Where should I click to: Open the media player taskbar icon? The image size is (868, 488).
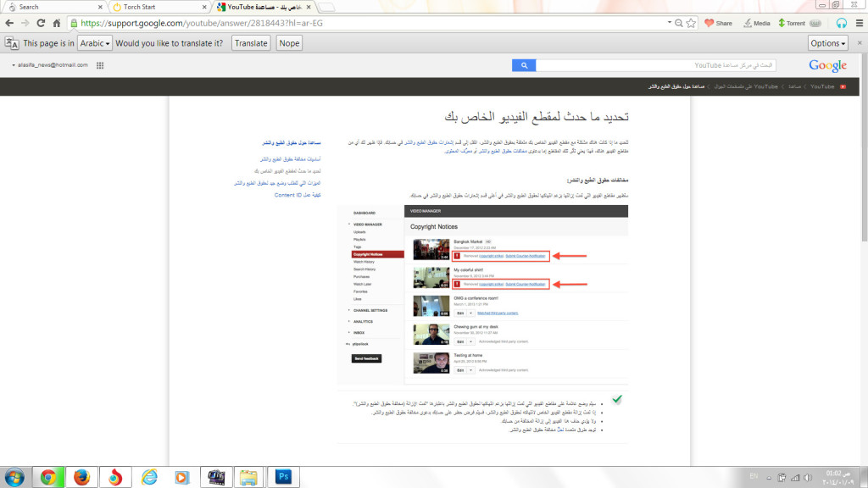[182, 477]
